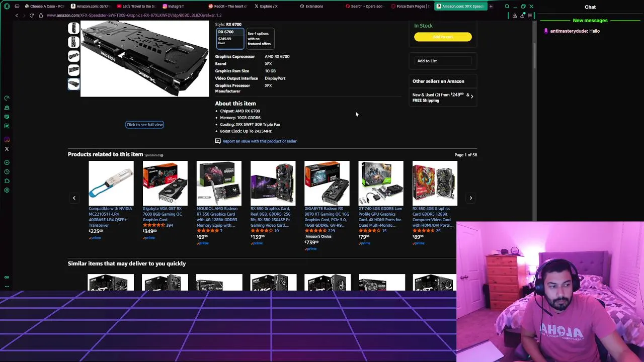Select the second product image thumbnail
The height and width of the screenshot is (362, 644).
pyautogui.click(x=74, y=42)
